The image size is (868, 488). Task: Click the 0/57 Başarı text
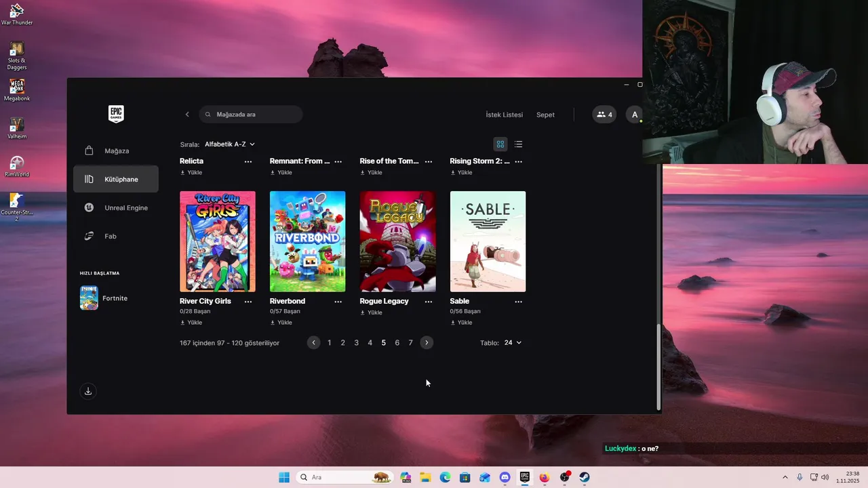click(285, 312)
